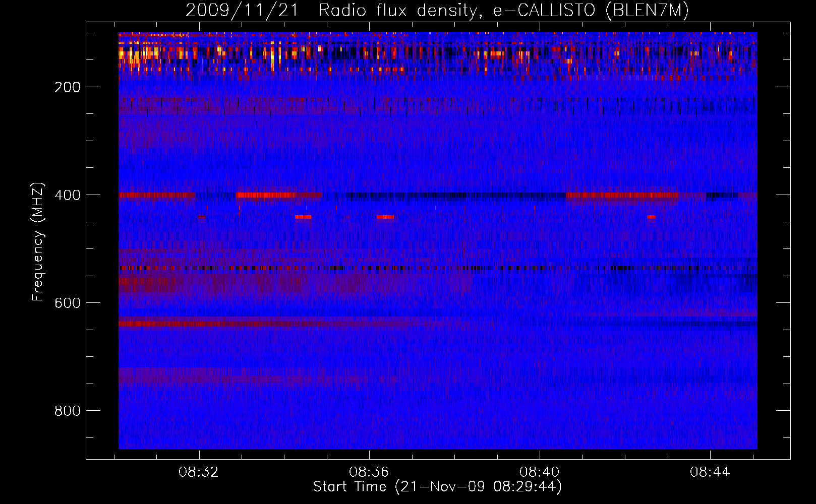Select the 'Frequency (MHZ)' y-axis label
Image resolution: width=816 pixels, height=504 pixels.
coord(38,242)
